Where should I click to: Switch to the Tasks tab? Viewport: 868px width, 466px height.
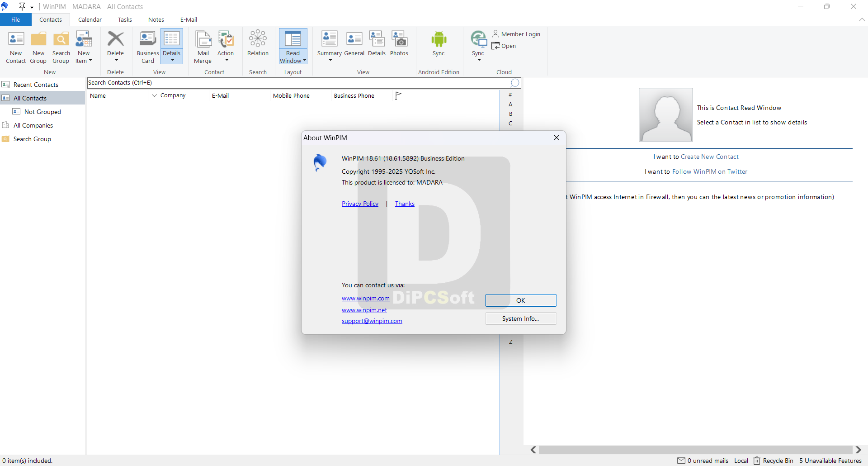[125, 19]
